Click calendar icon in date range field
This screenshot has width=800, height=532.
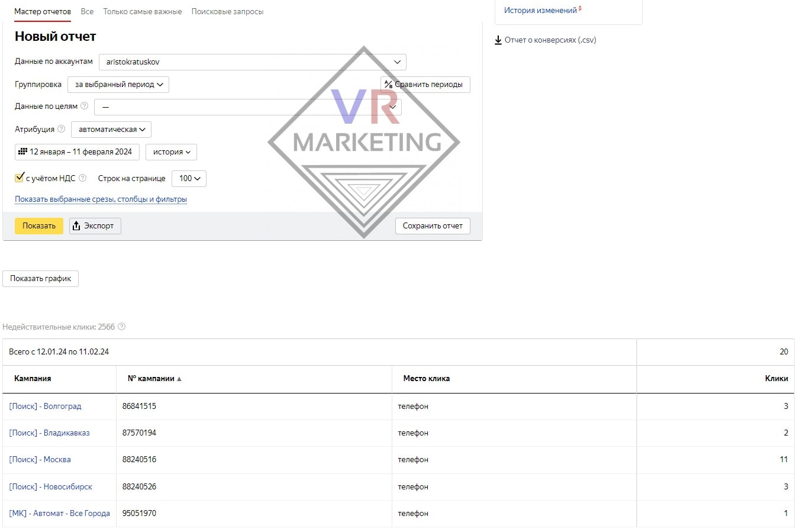22,151
